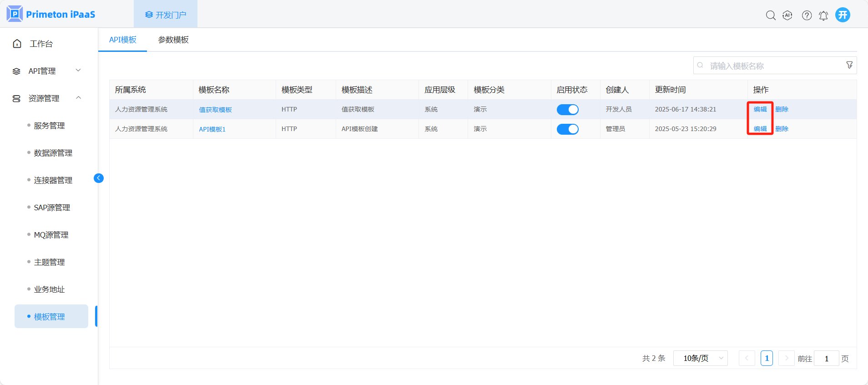The height and width of the screenshot is (385, 868).
Task: Open the AI assistant icon
Action: click(787, 15)
